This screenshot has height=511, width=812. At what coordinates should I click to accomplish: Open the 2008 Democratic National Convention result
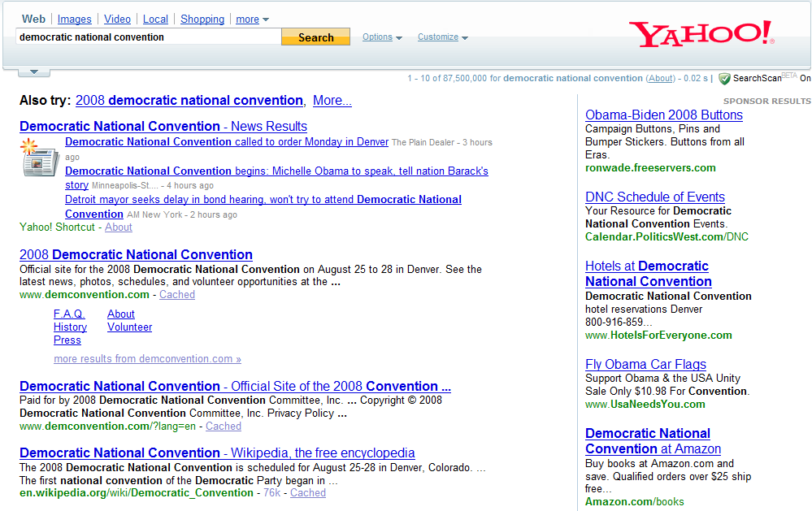(136, 254)
